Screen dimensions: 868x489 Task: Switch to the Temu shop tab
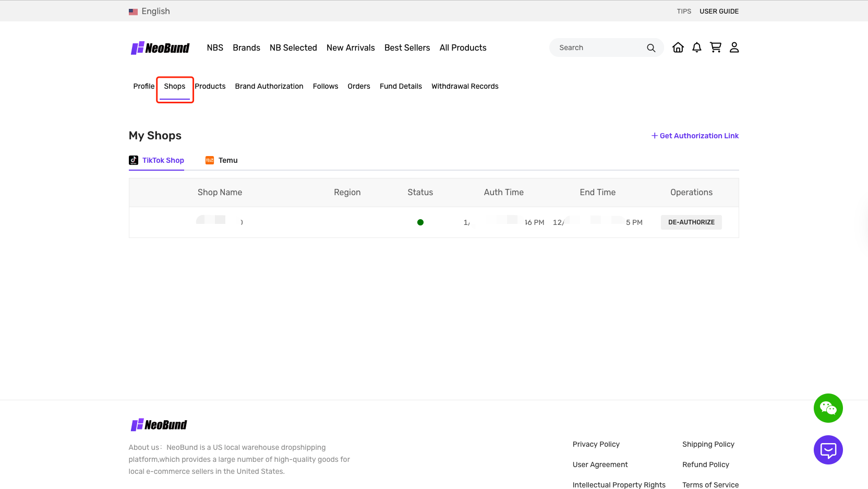tap(222, 160)
